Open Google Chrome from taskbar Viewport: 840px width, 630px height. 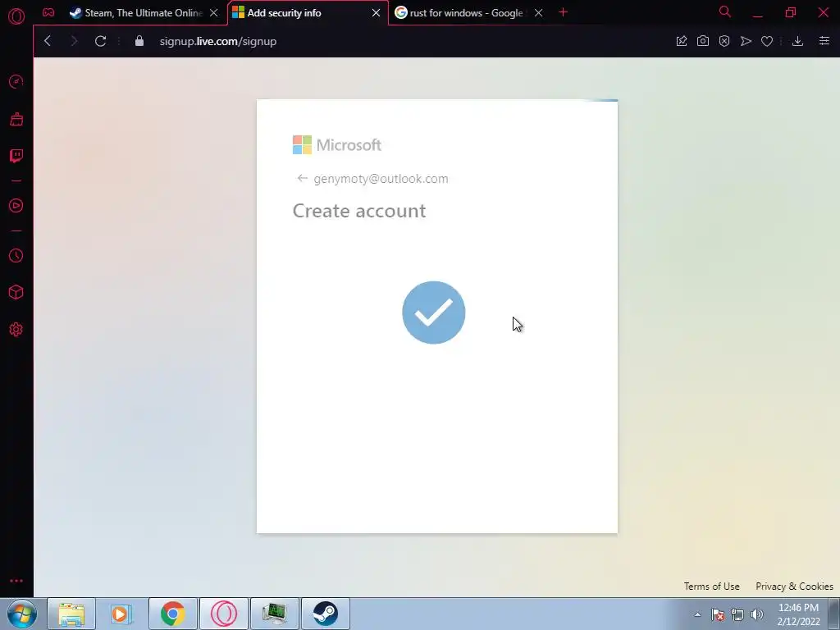coord(172,614)
